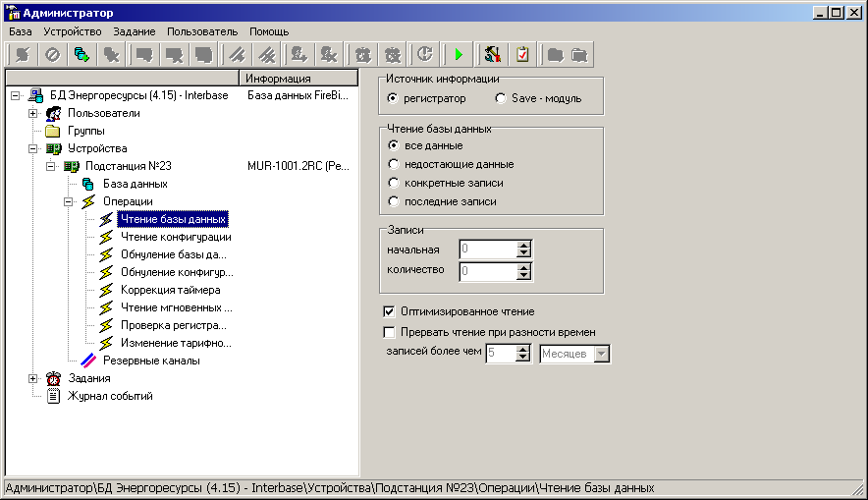Screen dimensions: 868x500
Task: Increase the начальная record spinner value
Action: (523, 245)
